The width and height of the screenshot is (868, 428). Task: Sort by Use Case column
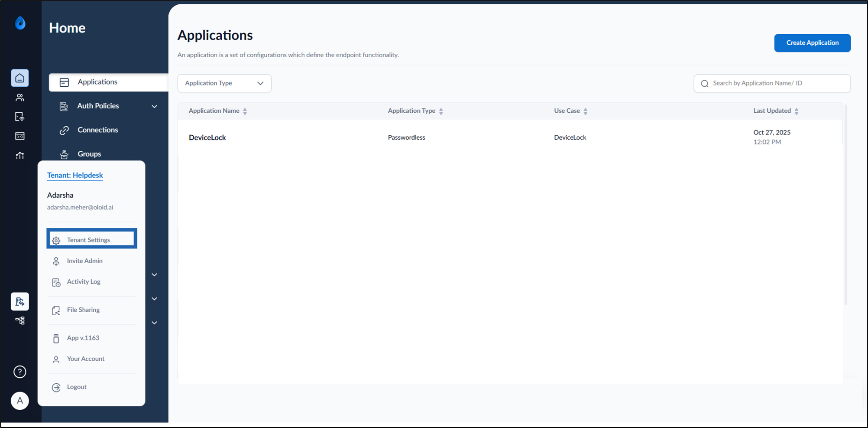pos(586,111)
